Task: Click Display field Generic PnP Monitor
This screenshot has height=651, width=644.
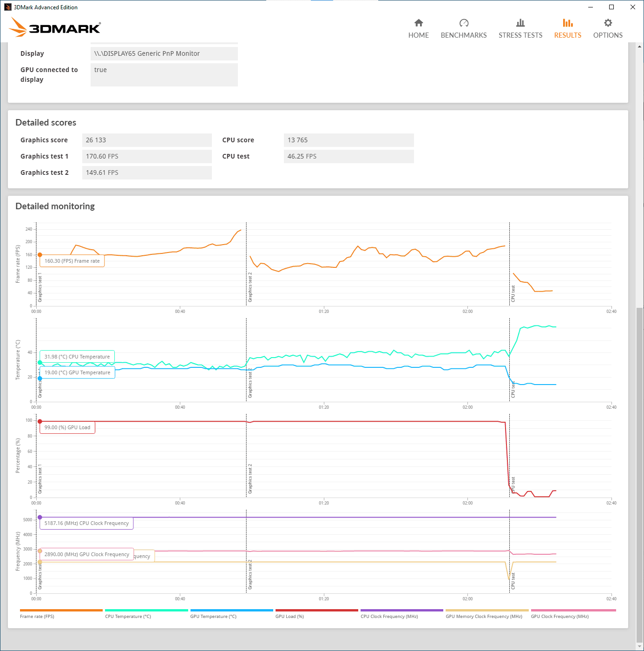Action: (x=164, y=53)
